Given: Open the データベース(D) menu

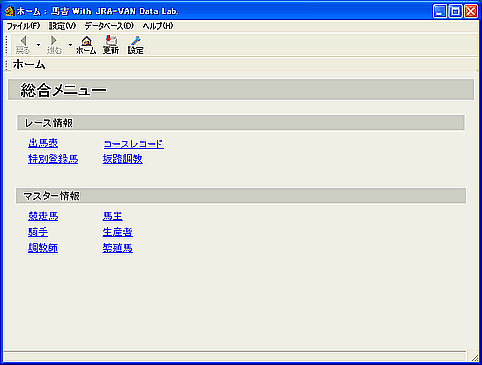Looking at the screenshot, I should (109, 26).
